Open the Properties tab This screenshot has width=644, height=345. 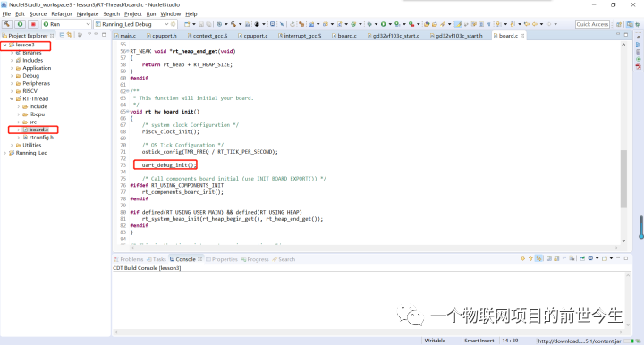tap(222, 259)
